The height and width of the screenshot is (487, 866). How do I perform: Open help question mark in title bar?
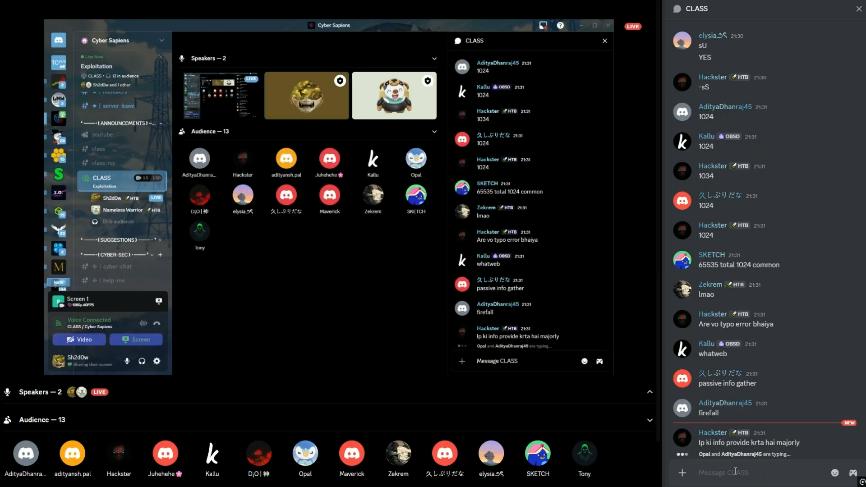point(560,25)
